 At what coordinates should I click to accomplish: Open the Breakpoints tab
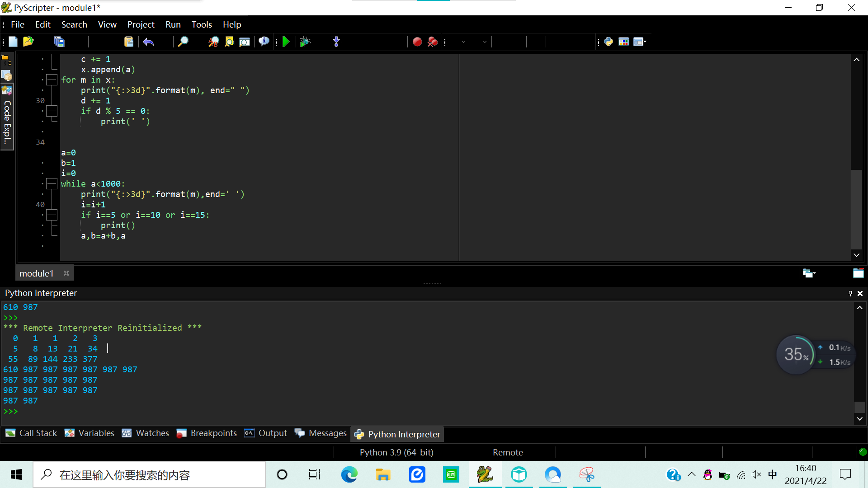coord(207,433)
